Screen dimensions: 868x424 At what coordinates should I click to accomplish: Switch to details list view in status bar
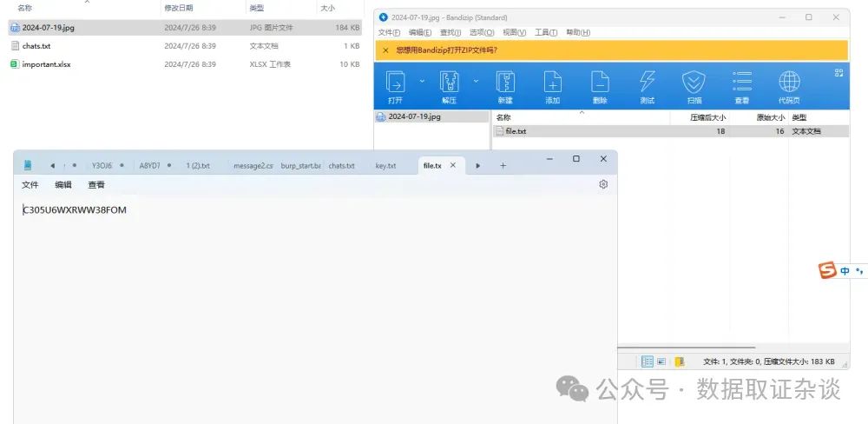pos(648,361)
